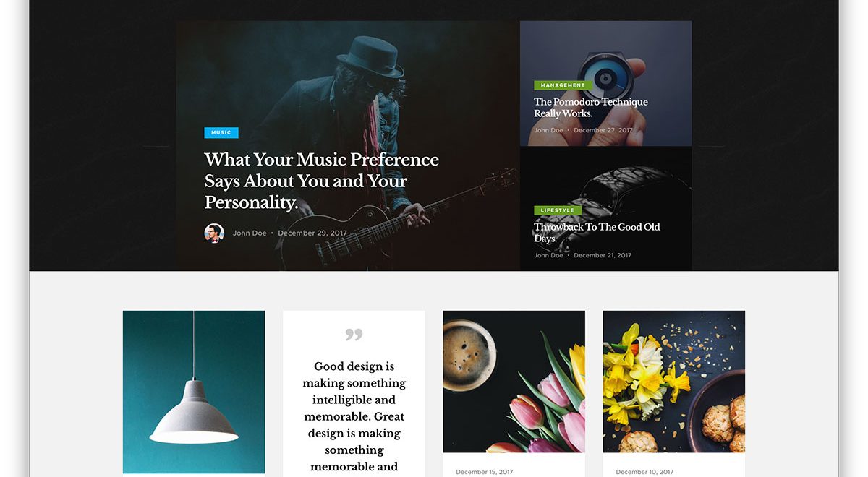Click the December 10, 2017 post date
The height and width of the screenshot is (477, 868).
[644, 472]
